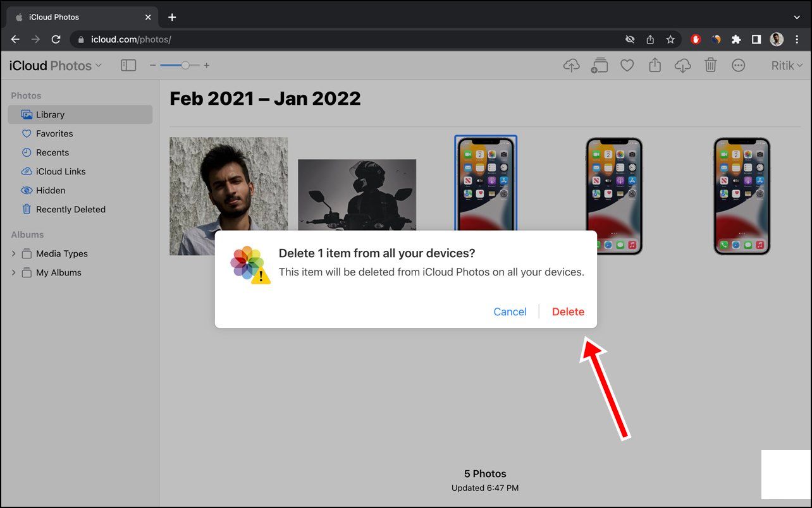The width and height of the screenshot is (812, 508).
Task: Click the orange-blue circular extension icon
Action: tap(716, 39)
